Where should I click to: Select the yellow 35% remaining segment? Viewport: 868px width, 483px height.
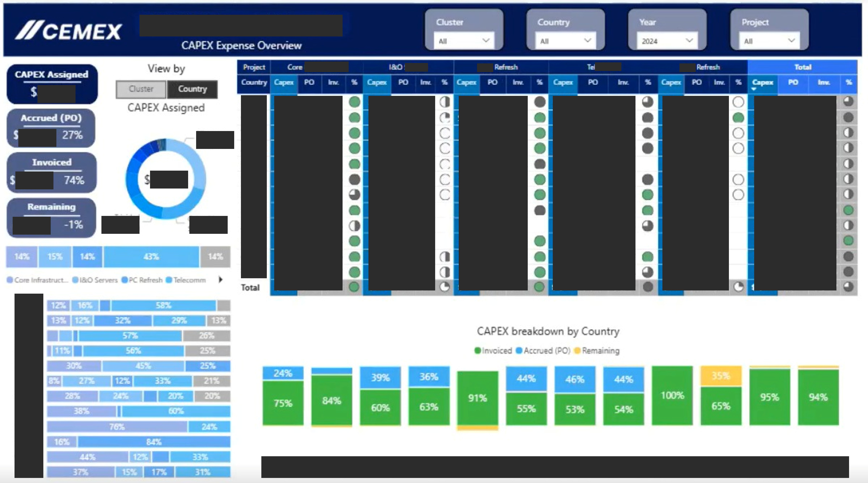[x=721, y=376]
